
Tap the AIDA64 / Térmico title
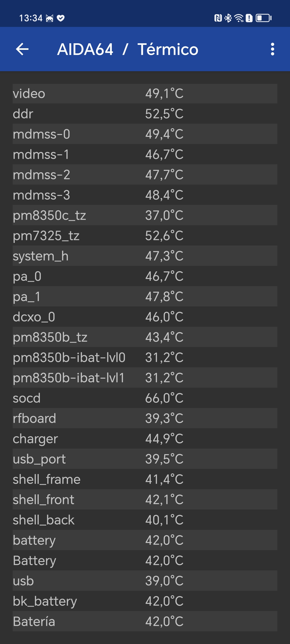click(128, 49)
